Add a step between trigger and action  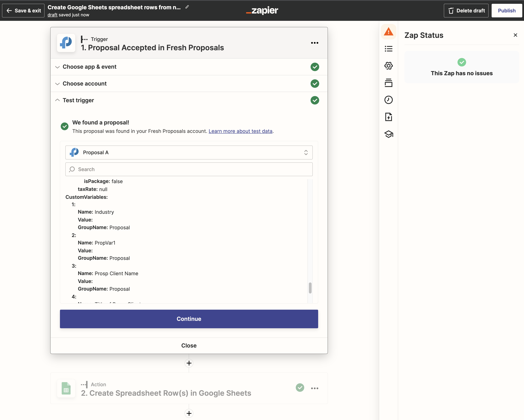point(189,363)
